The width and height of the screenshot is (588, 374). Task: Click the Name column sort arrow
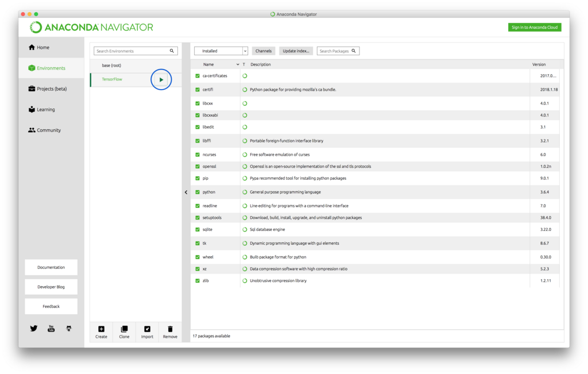(238, 64)
